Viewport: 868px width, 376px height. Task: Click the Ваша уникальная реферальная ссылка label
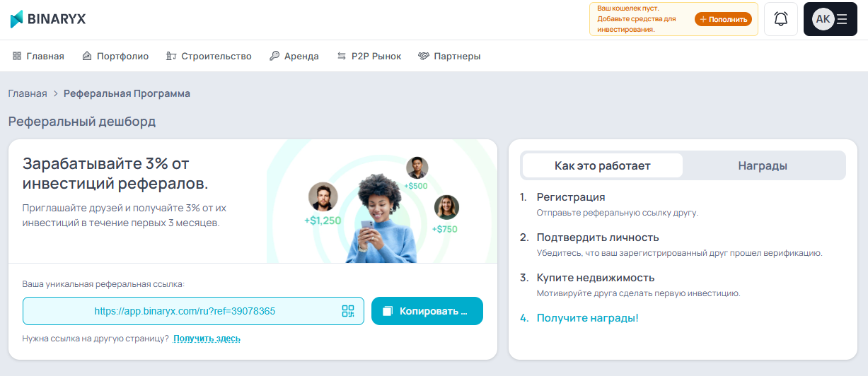(x=103, y=284)
